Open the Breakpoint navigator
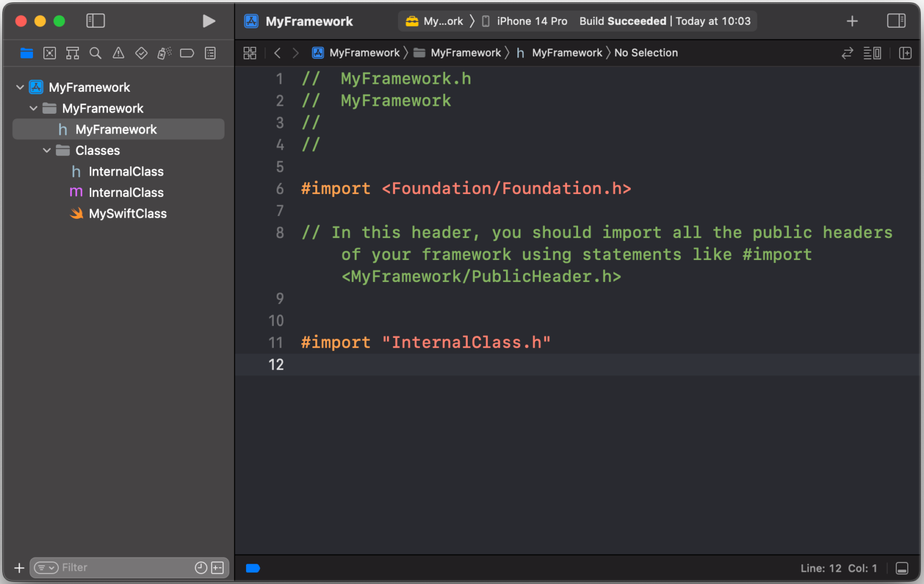This screenshot has height=584, width=924. click(187, 53)
